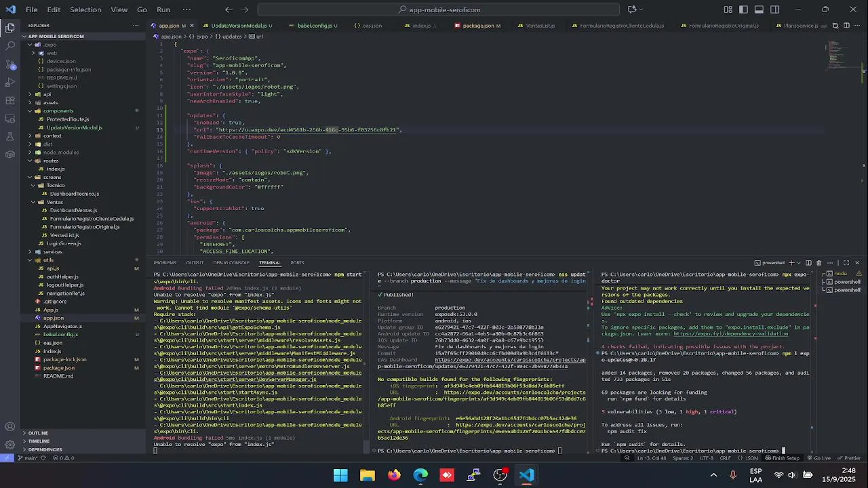Close the app.json editor tab

coord(192,26)
